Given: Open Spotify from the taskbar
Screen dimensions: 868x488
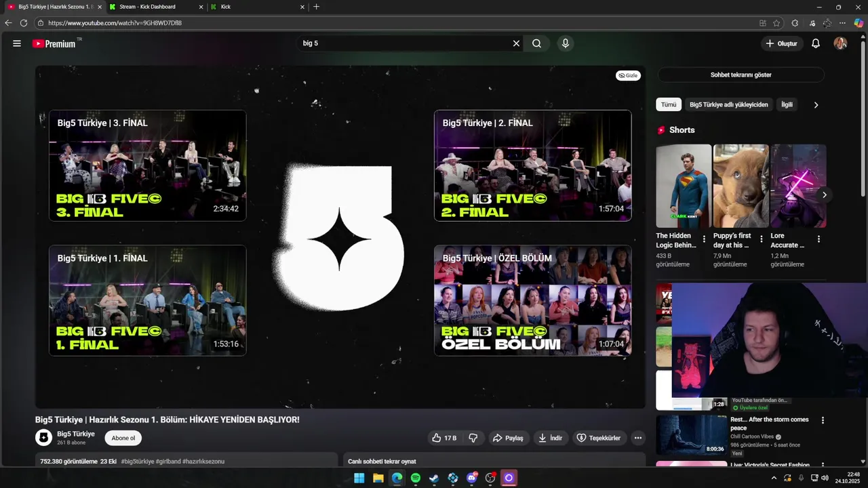Looking at the screenshot, I should pyautogui.click(x=416, y=478).
